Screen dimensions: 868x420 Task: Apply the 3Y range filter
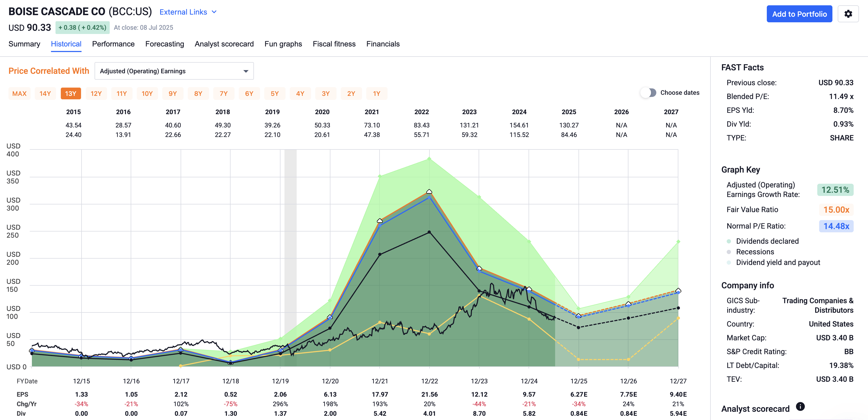(x=326, y=93)
